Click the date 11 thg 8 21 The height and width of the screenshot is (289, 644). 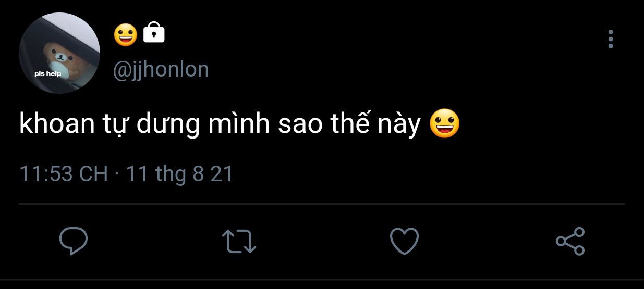click(179, 174)
